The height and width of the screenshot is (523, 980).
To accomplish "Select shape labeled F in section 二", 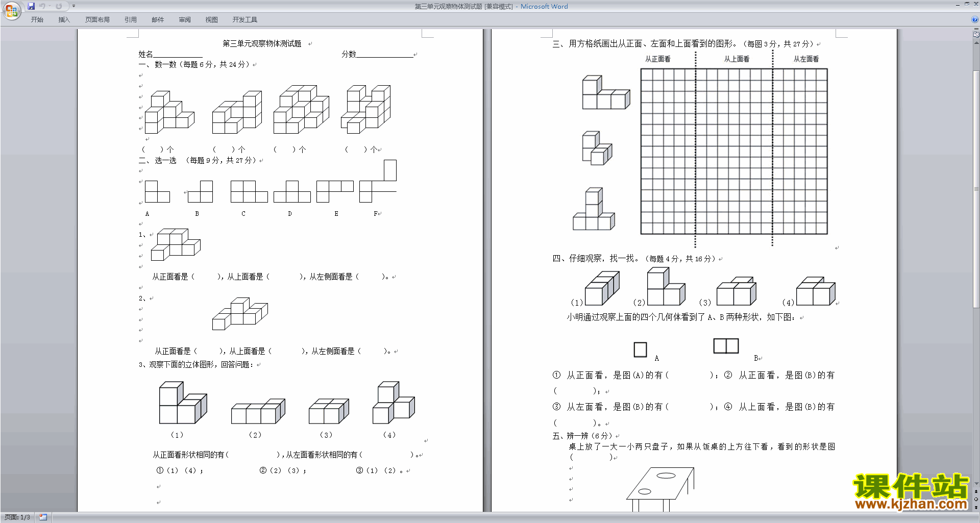I will coord(378,182).
